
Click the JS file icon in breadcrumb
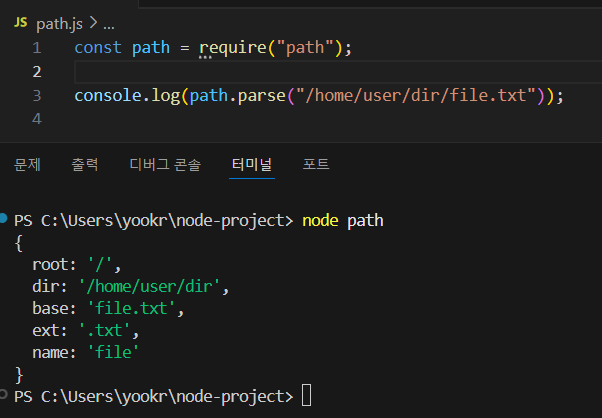point(20,23)
